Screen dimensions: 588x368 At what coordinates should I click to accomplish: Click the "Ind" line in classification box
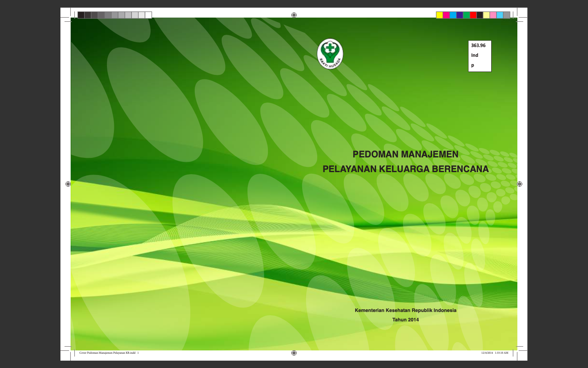(474, 55)
